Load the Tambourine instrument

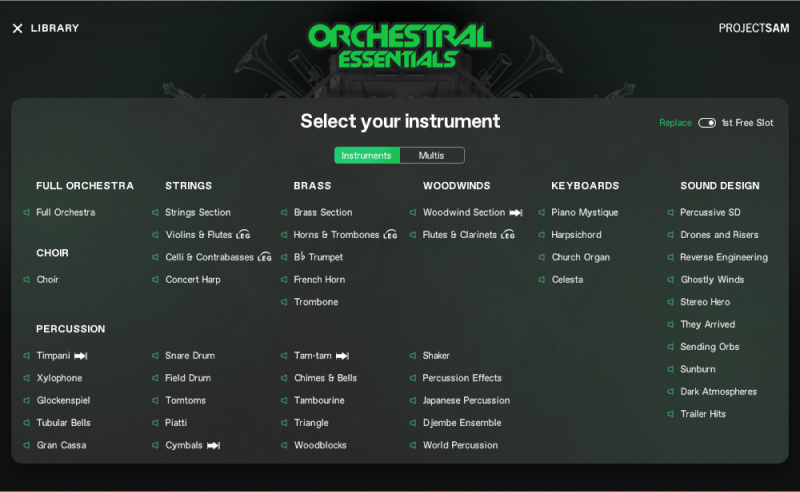(319, 401)
